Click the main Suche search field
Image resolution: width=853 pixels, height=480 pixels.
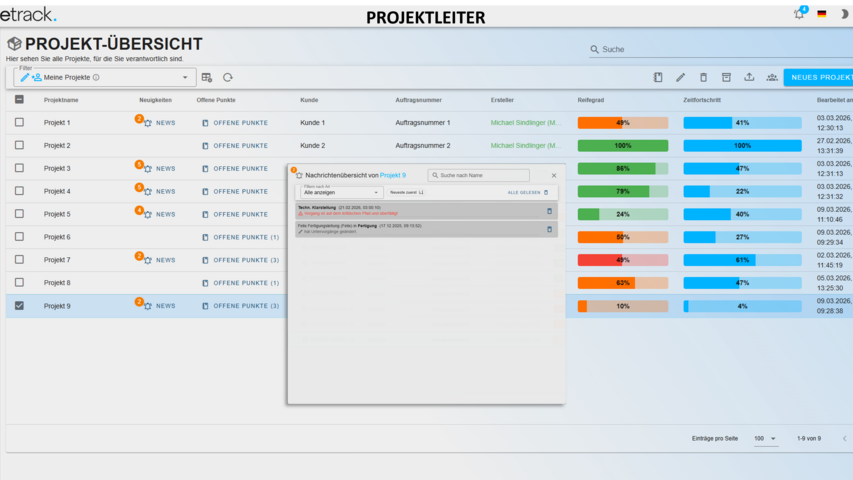pos(721,49)
